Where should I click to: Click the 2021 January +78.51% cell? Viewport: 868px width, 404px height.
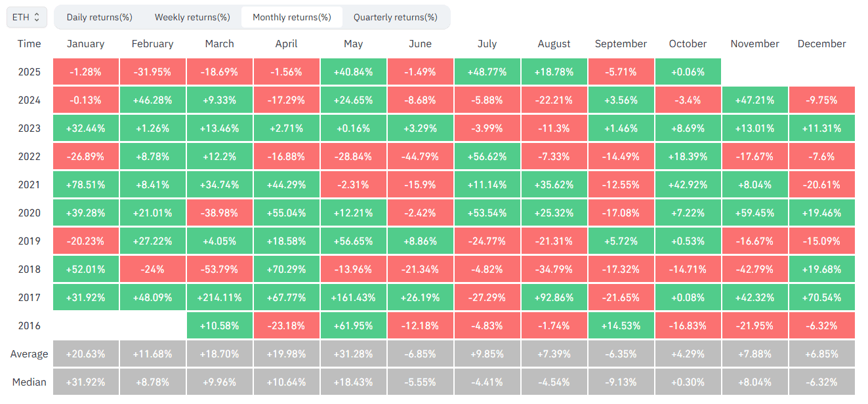point(86,185)
